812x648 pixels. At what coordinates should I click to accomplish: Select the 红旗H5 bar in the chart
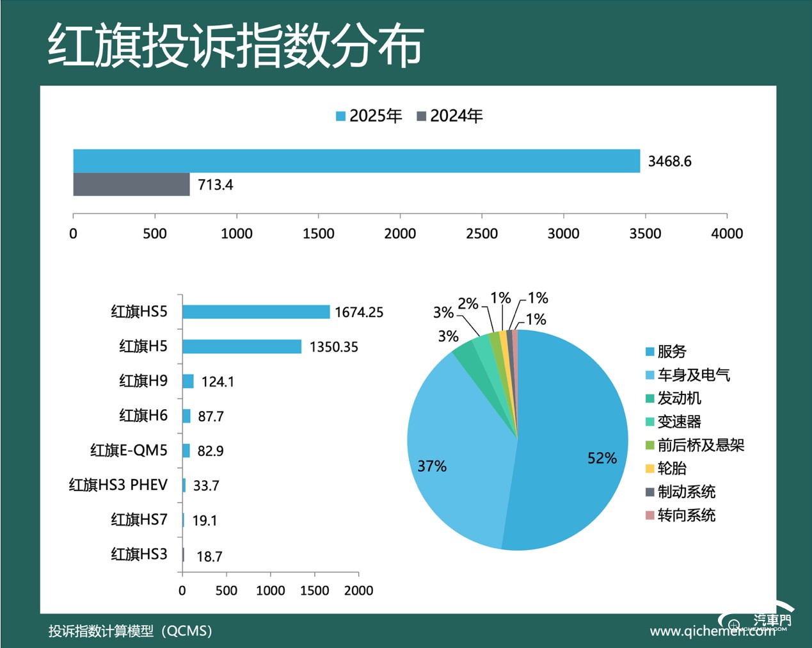tap(242, 346)
